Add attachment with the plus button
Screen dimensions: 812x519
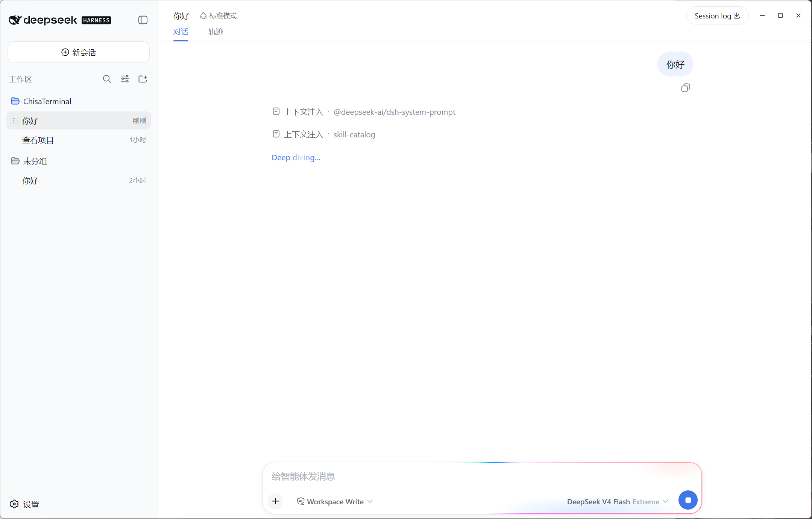[276, 501]
